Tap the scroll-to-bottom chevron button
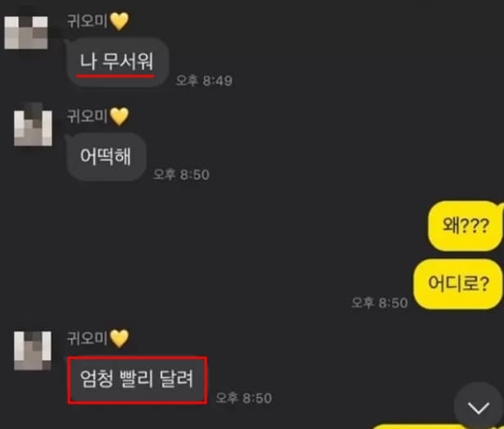The width and height of the screenshot is (504, 429). pos(479,407)
